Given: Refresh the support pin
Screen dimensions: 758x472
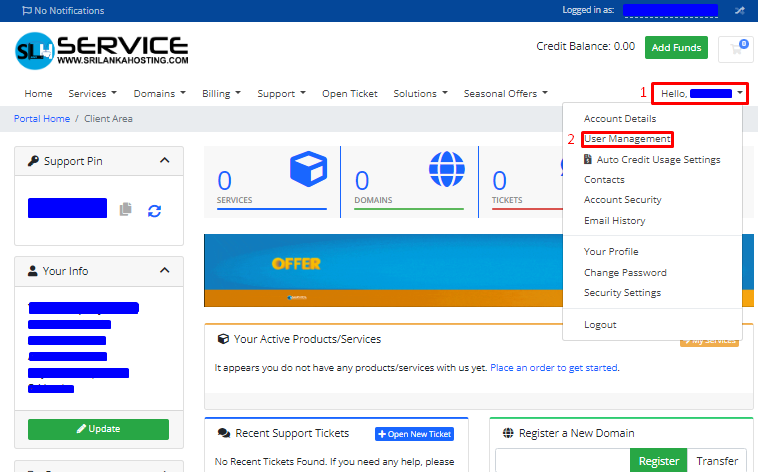Looking at the screenshot, I should (x=154, y=210).
